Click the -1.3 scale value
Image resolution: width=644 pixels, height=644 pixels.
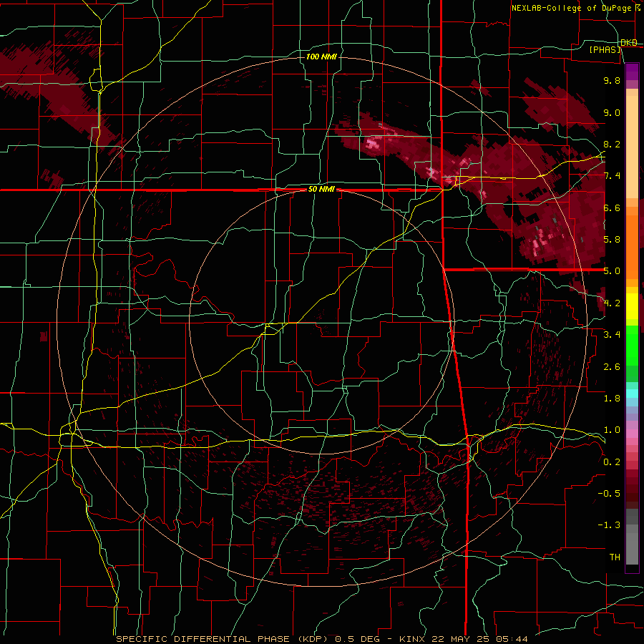(x=609, y=525)
